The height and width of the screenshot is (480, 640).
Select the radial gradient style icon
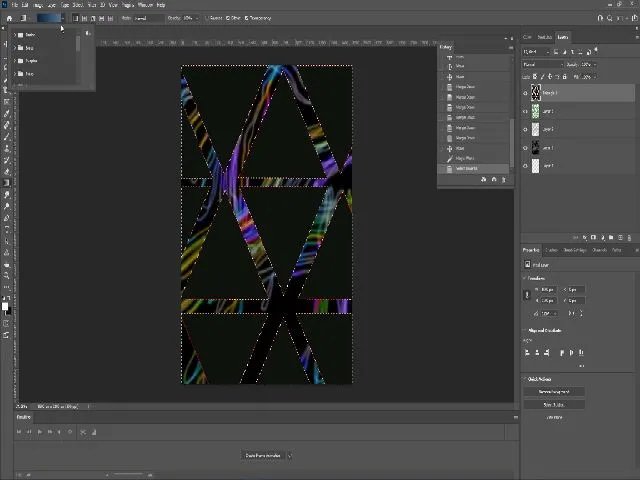tap(84, 18)
